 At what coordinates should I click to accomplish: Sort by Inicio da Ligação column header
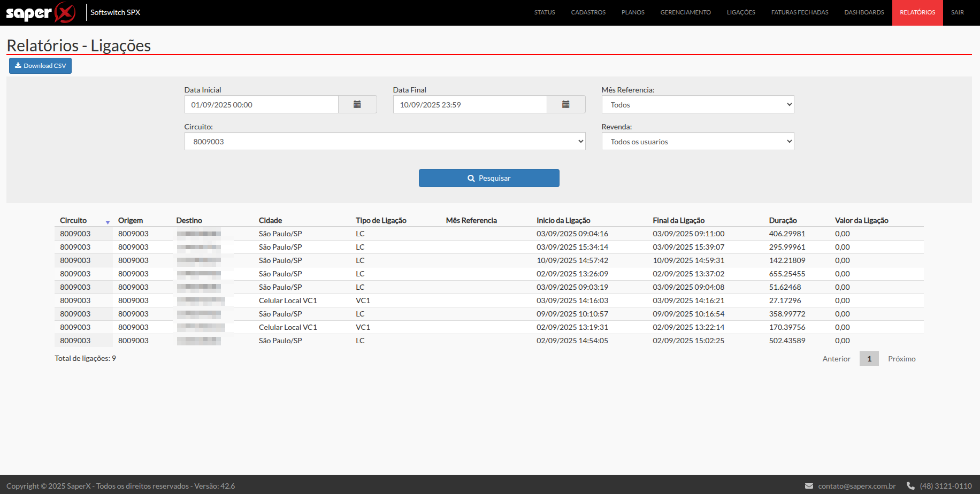click(x=563, y=220)
